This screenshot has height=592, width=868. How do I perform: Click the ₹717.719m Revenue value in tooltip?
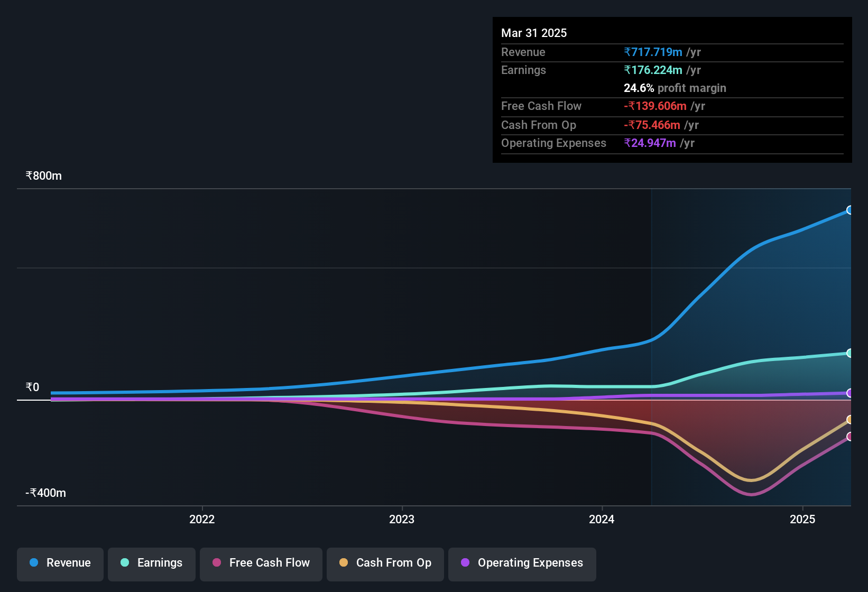[x=653, y=52]
